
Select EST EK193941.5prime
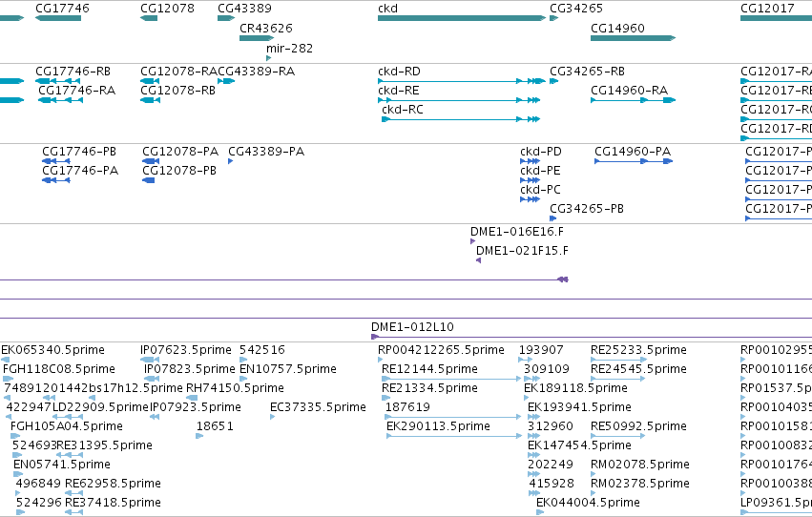[x=579, y=408]
